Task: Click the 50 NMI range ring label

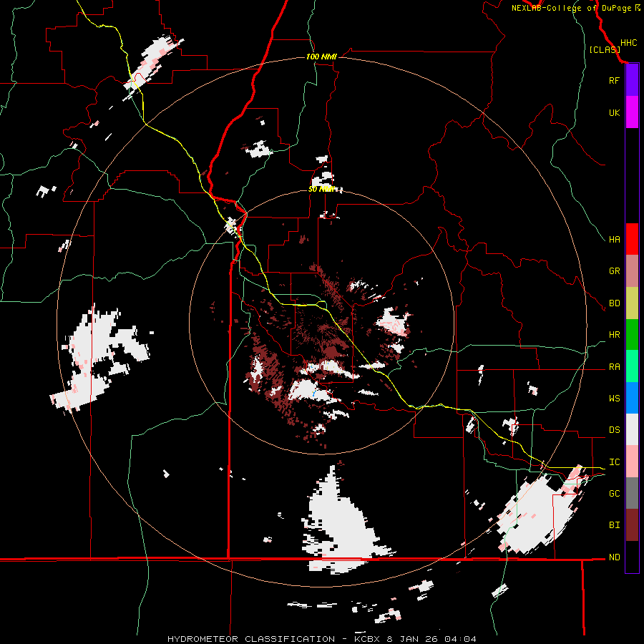Action: pyautogui.click(x=321, y=189)
